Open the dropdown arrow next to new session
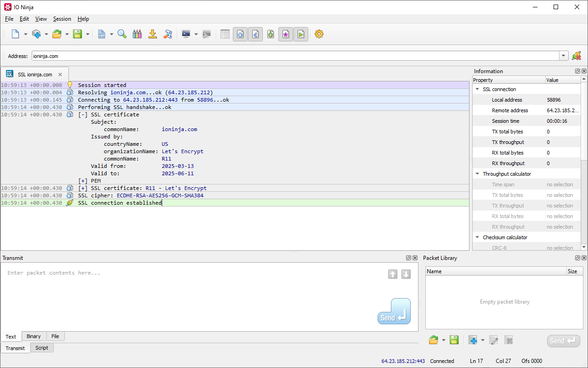Viewport: 588px width, 368px height. click(x=26, y=34)
